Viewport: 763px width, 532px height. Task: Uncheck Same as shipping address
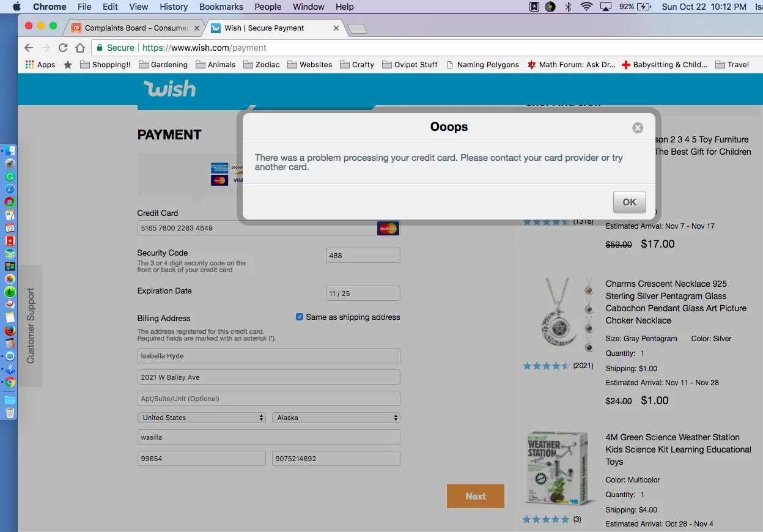[x=300, y=317]
